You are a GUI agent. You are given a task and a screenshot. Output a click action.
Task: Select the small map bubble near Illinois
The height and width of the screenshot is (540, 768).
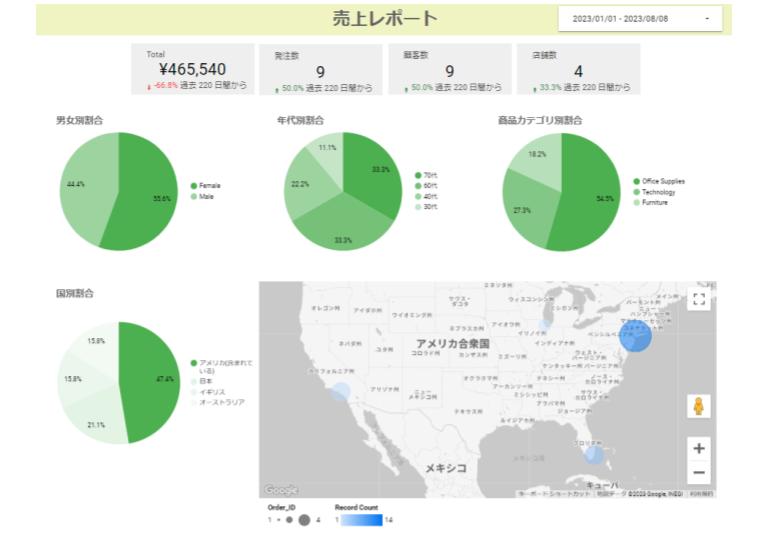pyautogui.click(x=544, y=324)
